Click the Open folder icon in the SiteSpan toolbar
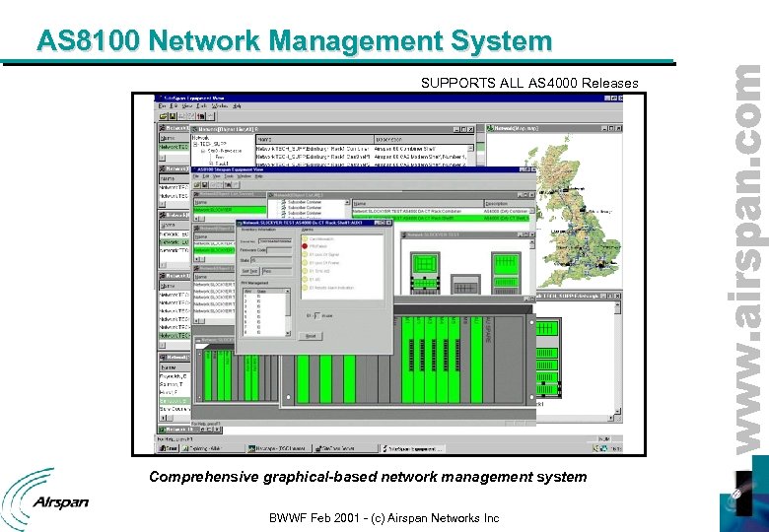The height and width of the screenshot is (532, 769). tap(164, 116)
